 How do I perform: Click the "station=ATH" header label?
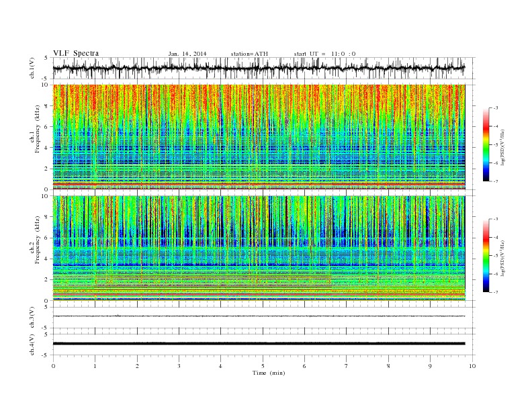point(249,54)
